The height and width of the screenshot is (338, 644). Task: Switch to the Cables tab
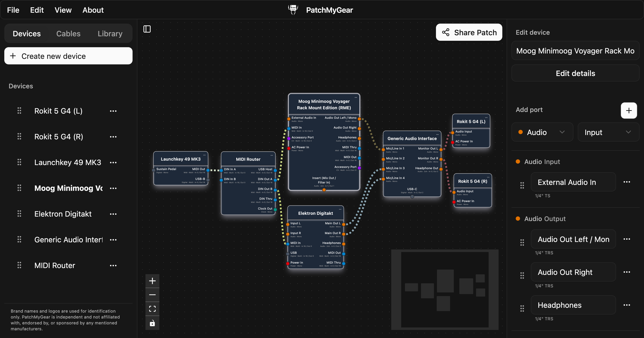click(x=68, y=33)
